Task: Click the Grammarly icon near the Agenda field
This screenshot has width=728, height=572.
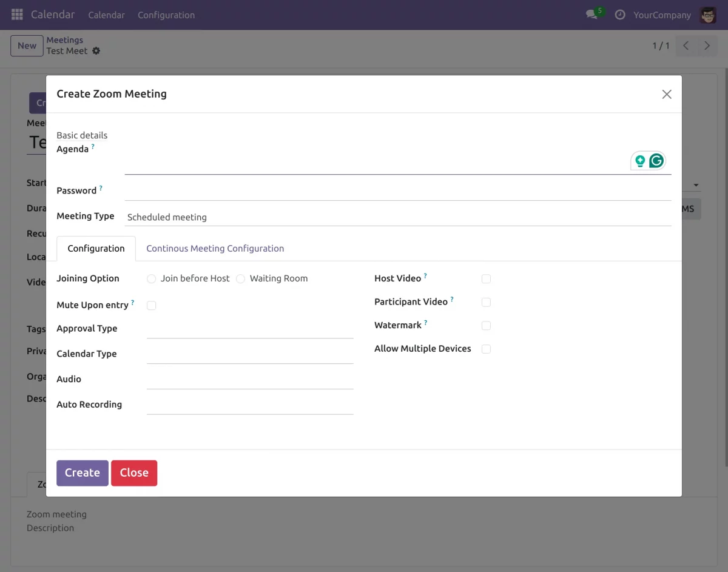Action: point(656,160)
